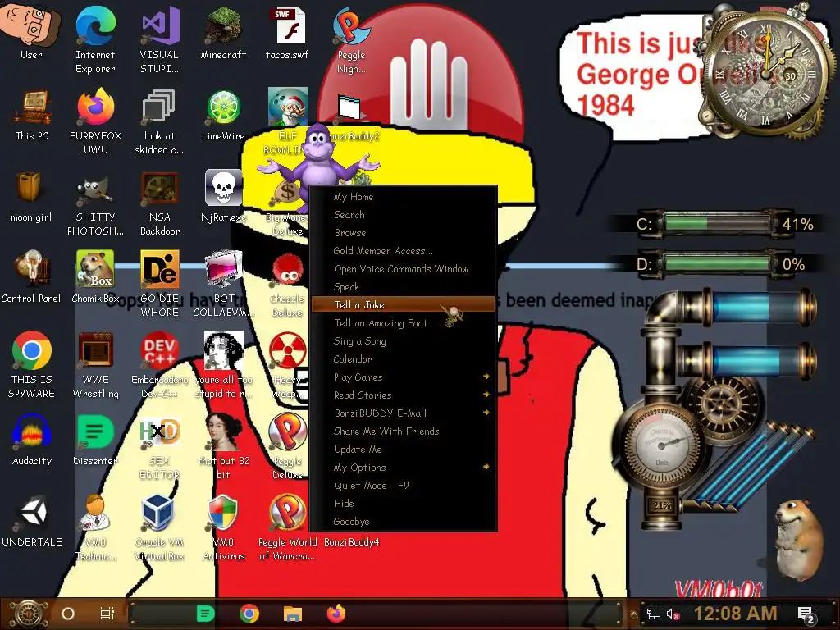Unmute the system tray volume icon
Screen dimensions: 840x630
coord(673,614)
